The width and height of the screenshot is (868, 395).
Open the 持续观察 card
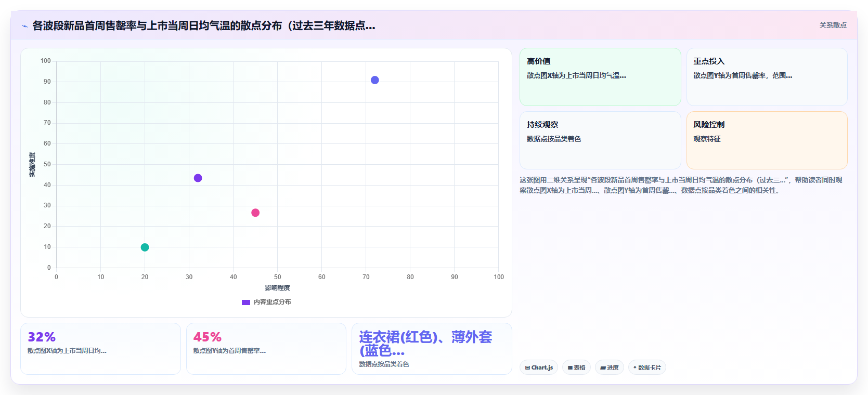click(600, 140)
